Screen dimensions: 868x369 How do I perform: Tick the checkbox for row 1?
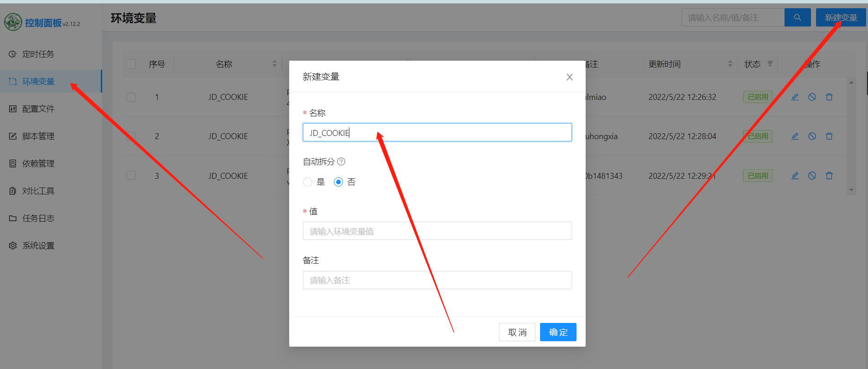pos(131,97)
